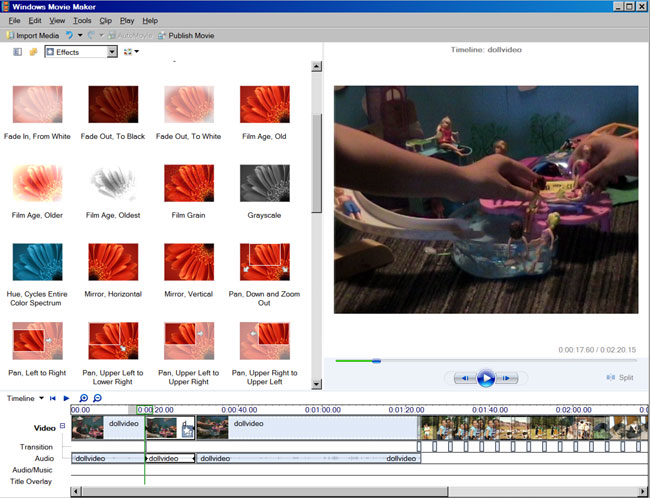Open the Undo history dropdown arrow

[x=80, y=35]
